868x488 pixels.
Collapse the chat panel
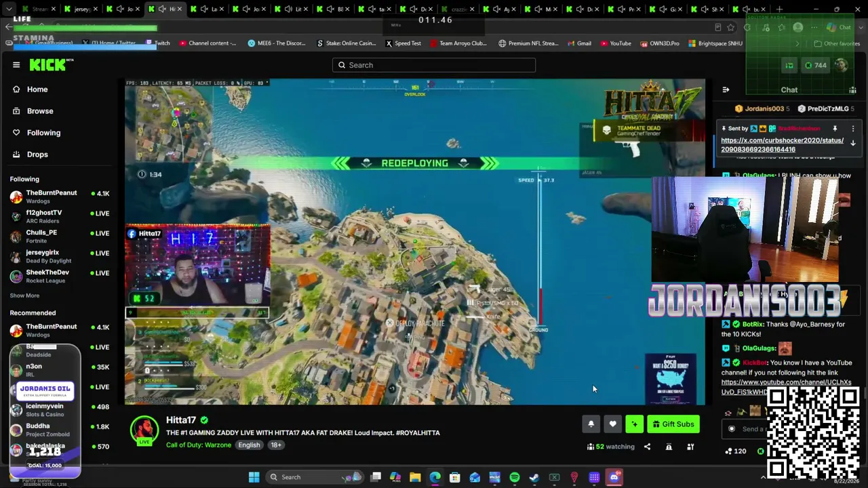(726, 89)
